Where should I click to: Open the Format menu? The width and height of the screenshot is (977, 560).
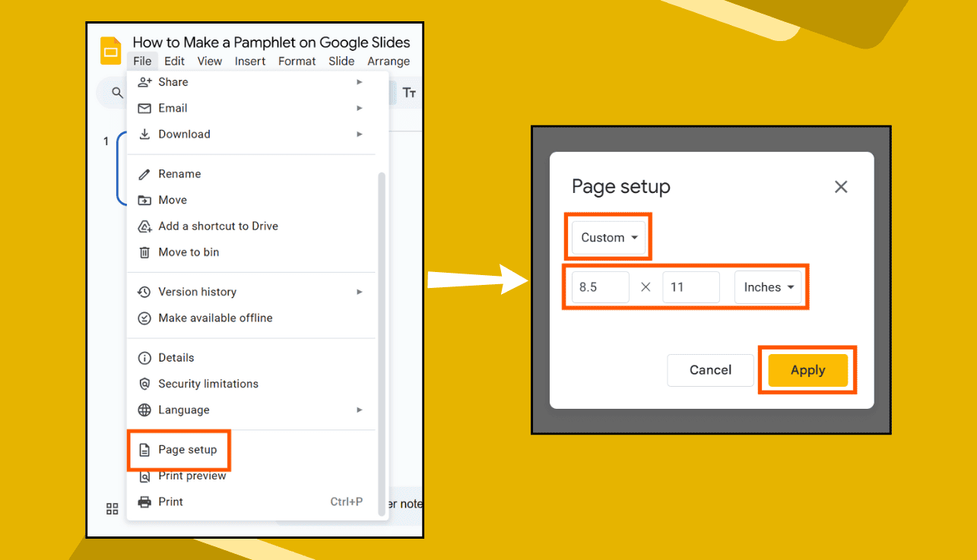(297, 61)
